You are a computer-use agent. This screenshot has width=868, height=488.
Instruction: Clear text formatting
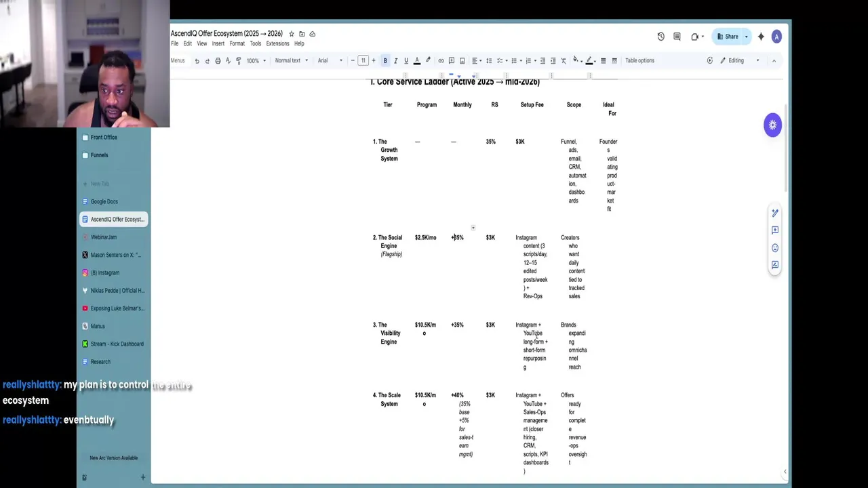point(564,61)
